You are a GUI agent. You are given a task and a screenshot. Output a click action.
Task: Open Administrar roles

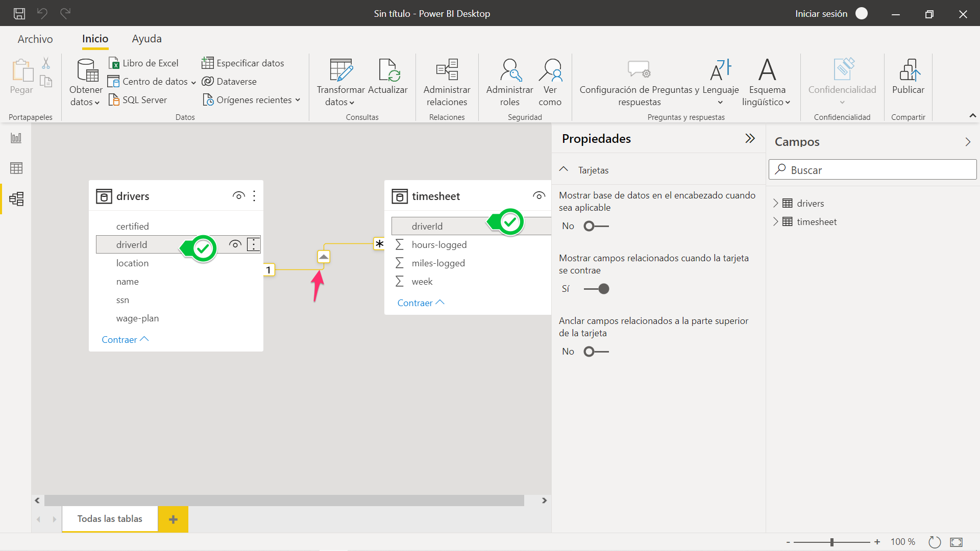tap(509, 83)
